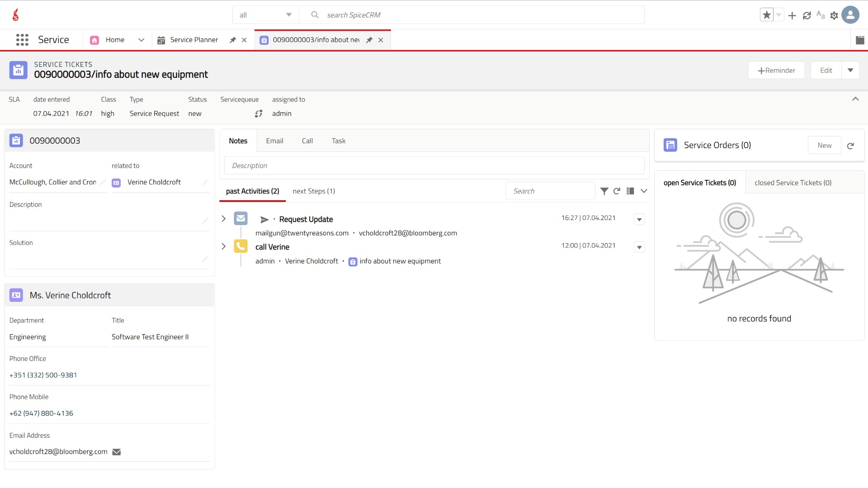Expand all activities chevron down icon
Image resolution: width=868 pixels, height=488 pixels.
tap(644, 191)
